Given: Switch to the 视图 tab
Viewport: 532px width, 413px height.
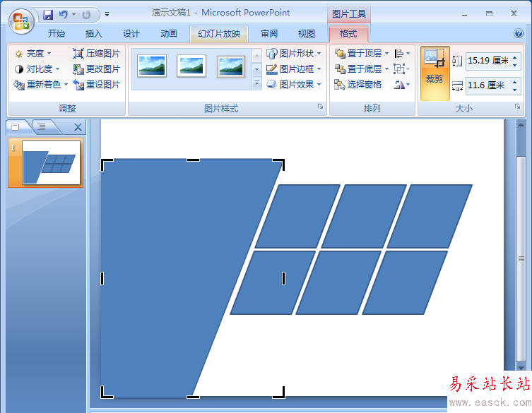Looking at the screenshot, I should point(307,34).
